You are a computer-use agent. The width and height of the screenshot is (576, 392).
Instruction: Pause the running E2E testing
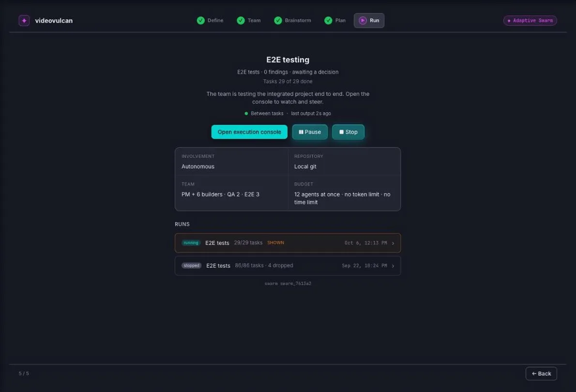pos(310,132)
